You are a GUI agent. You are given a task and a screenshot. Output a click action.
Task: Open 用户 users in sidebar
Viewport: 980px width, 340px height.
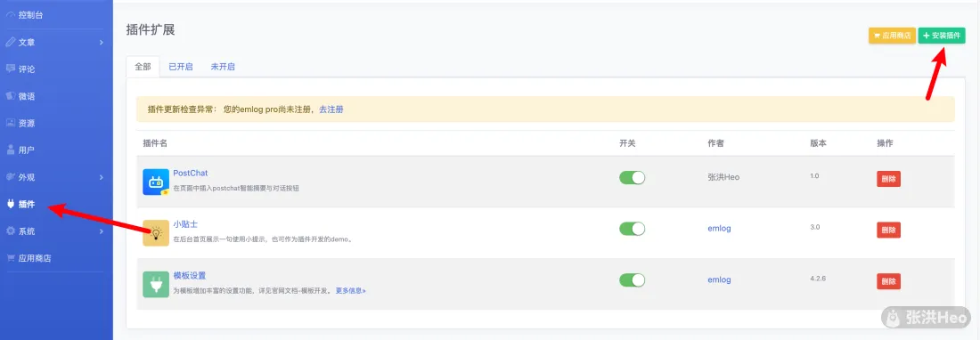coord(56,150)
